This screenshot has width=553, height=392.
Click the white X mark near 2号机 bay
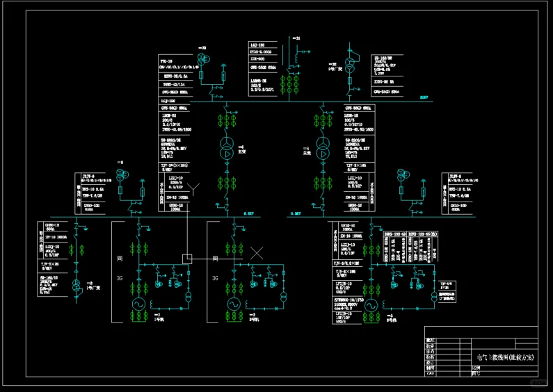pyautogui.click(x=257, y=253)
